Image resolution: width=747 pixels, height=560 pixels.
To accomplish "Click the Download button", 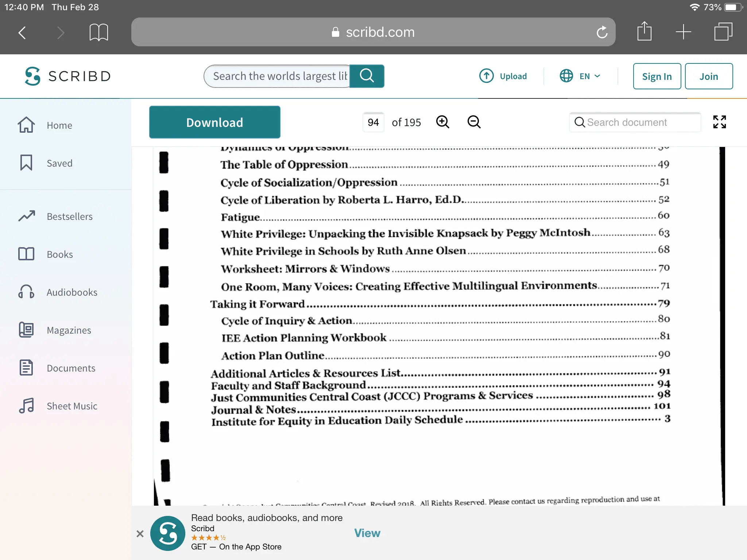I will [214, 122].
